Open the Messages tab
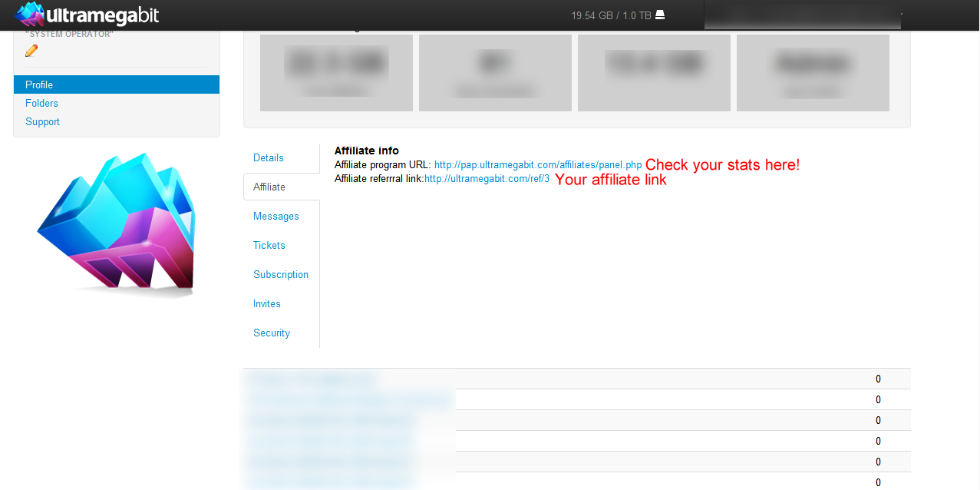This screenshot has height=490, width=980. click(276, 216)
